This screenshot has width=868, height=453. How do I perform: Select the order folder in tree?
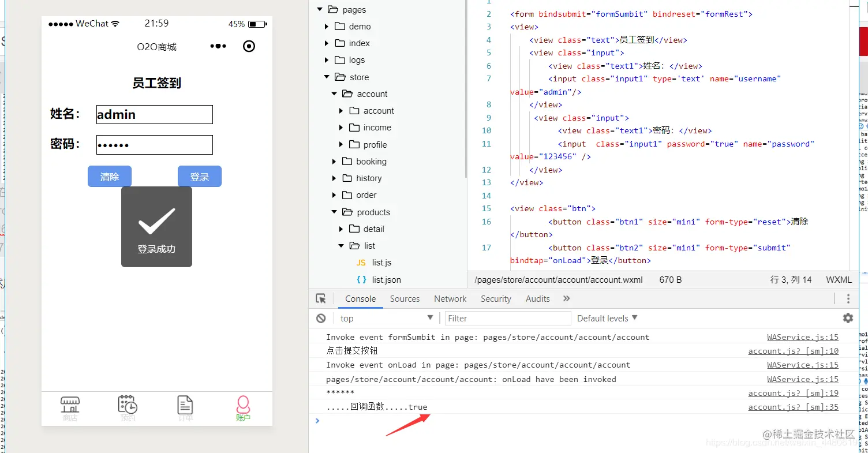pos(366,195)
